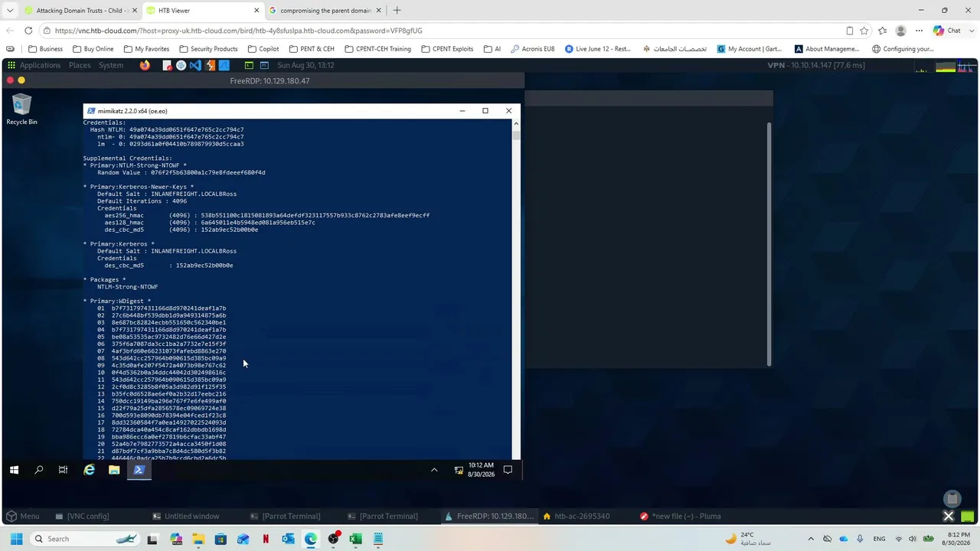Open the Edge settings and more menu
The height and width of the screenshot is (551, 980).
point(919,31)
